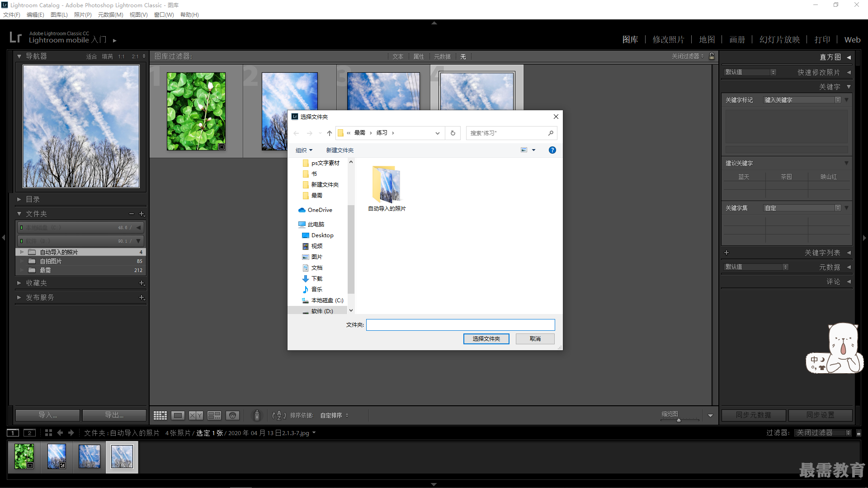Add a folder with plus in 文件夹 panel
Image resolution: width=868 pixels, height=488 pixels.
[142, 214]
